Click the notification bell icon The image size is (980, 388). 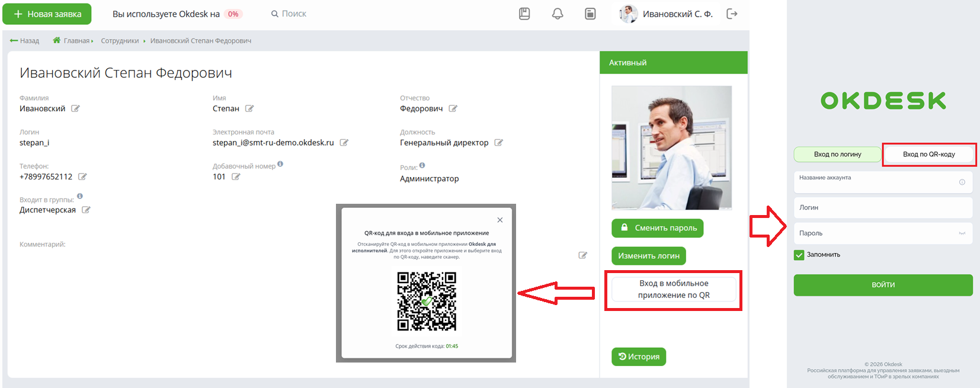click(558, 14)
